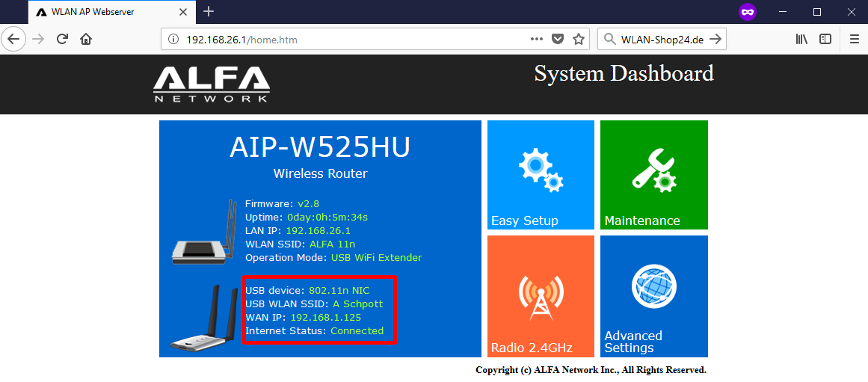This screenshot has height=382, width=868.
Task: Click Operation Mode USB WiFi Extender
Action: [x=376, y=257]
